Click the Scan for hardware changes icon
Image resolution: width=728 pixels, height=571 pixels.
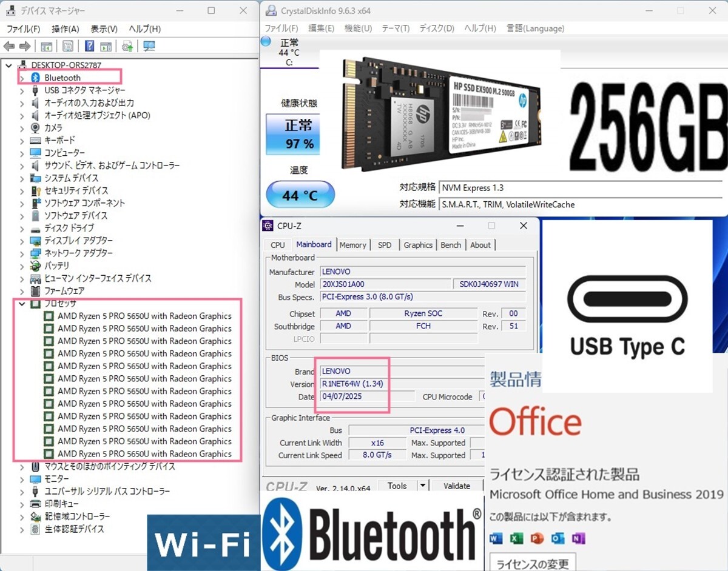[x=149, y=47]
